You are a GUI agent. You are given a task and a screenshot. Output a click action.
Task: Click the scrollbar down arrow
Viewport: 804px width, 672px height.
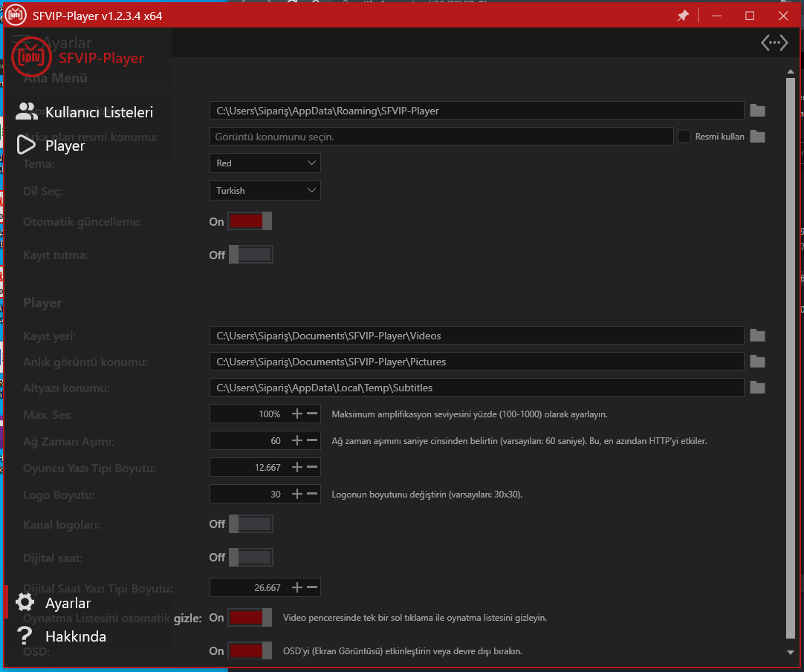(790, 653)
